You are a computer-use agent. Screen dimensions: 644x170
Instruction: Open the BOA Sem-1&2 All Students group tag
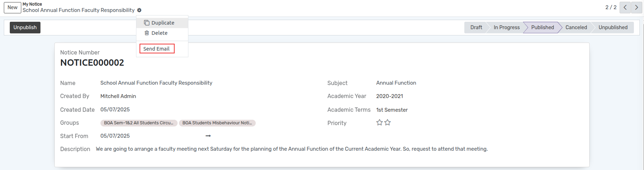pos(139,123)
